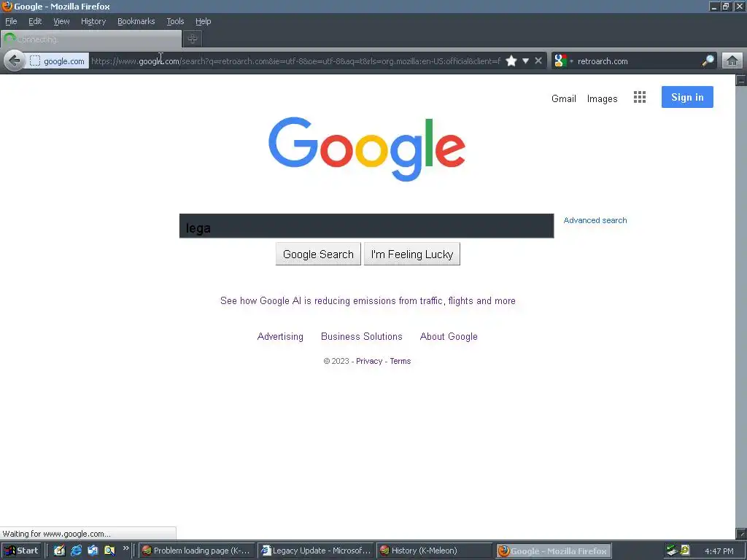Screen dimensions: 747x560
Task: Open the Google AI emissions promo link
Action: click(368, 301)
